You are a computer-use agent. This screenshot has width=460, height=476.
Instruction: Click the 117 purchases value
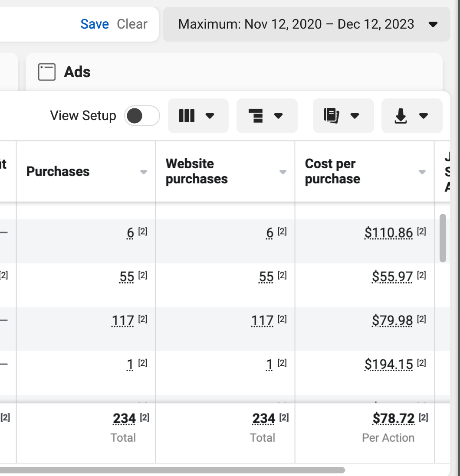pyautogui.click(x=123, y=320)
